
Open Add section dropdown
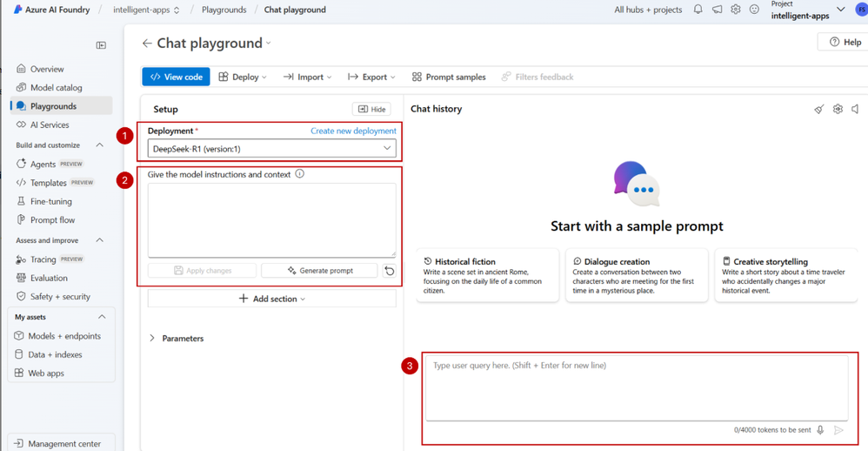(272, 299)
